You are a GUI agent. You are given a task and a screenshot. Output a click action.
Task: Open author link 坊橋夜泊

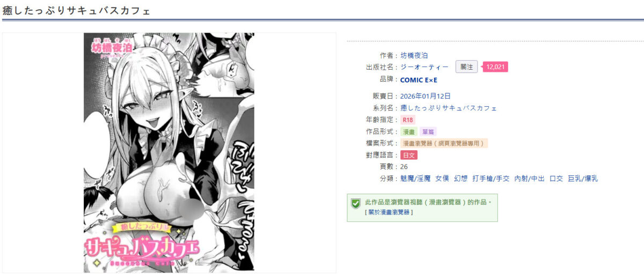coord(414,55)
